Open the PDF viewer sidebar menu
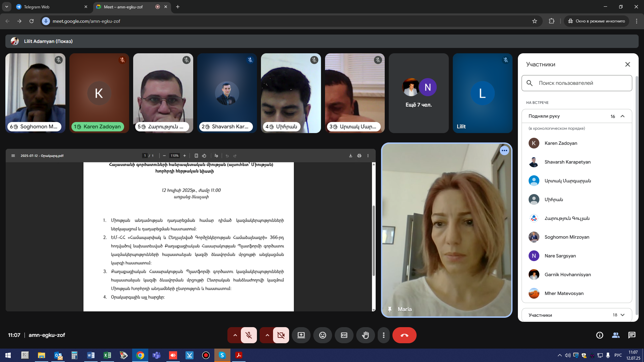This screenshot has width=644, height=362. coord(13,156)
